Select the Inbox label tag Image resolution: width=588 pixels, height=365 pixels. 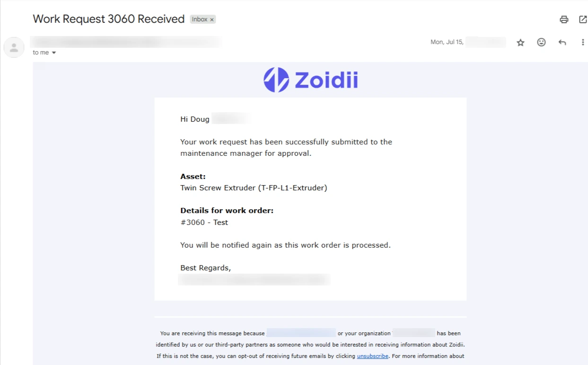tap(200, 19)
